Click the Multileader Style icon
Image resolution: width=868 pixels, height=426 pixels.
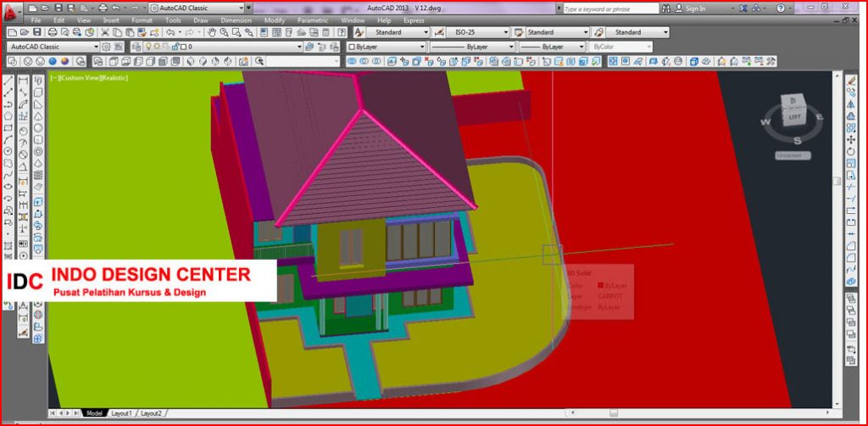(x=598, y=32)
